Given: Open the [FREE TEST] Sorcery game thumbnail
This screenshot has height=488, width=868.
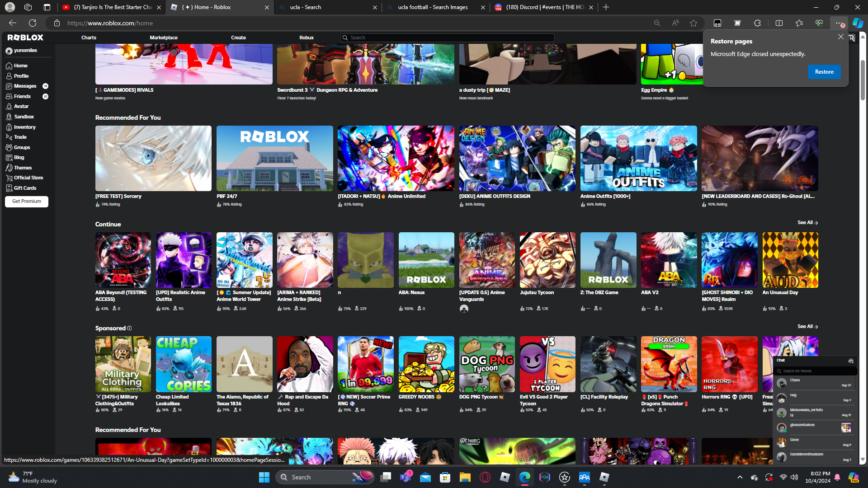Looking at the screenshot, I should pyautogui.click(x=153, y=158).
